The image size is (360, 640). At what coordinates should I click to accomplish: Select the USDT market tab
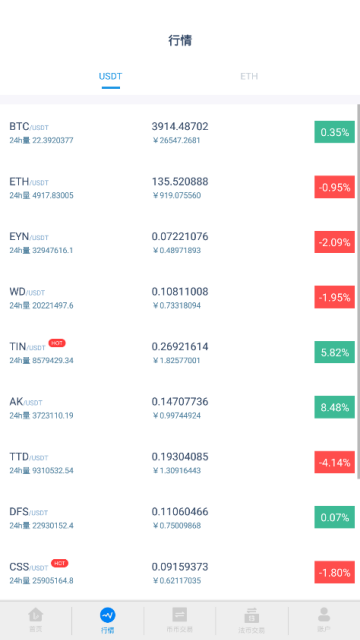(111, 76)
